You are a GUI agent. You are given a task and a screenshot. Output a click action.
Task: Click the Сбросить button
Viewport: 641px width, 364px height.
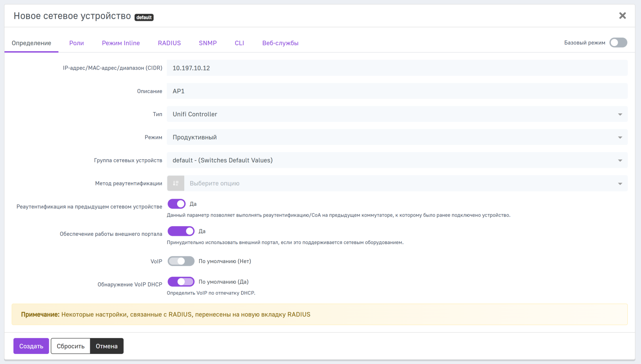pyautogui.click(x=71, y=346)
